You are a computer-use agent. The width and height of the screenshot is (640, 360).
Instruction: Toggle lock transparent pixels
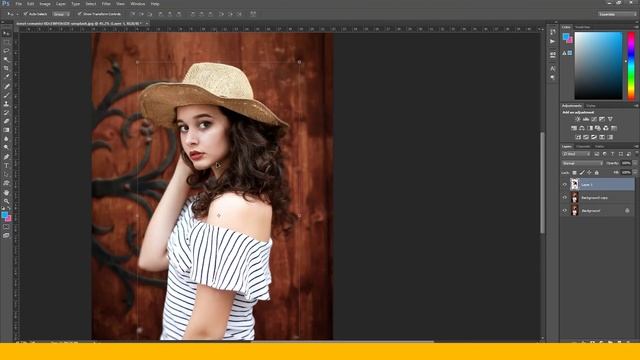coord(574,173)
